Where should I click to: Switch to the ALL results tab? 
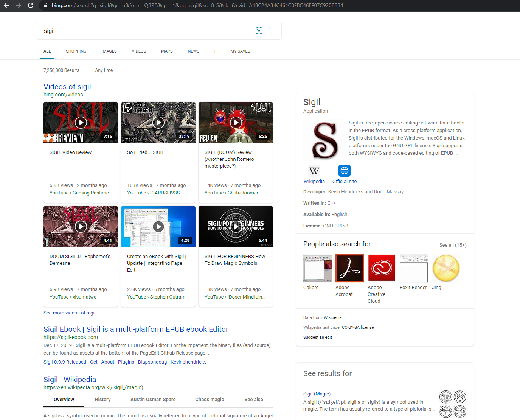(x=47, y=51)
